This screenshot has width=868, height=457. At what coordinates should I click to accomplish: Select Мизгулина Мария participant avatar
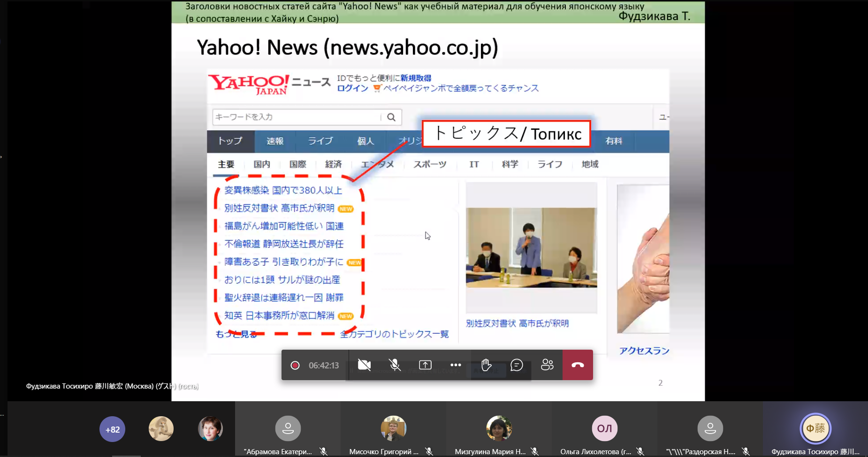[499, 428]
